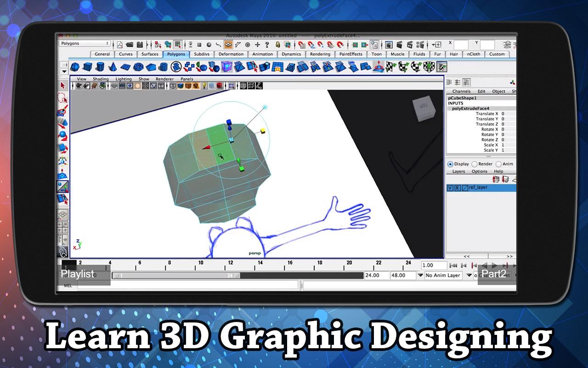The width and height of the screenshot is (588, 368).
Task: Switch to the nCloth shelf tab
Action: point(474,54)
